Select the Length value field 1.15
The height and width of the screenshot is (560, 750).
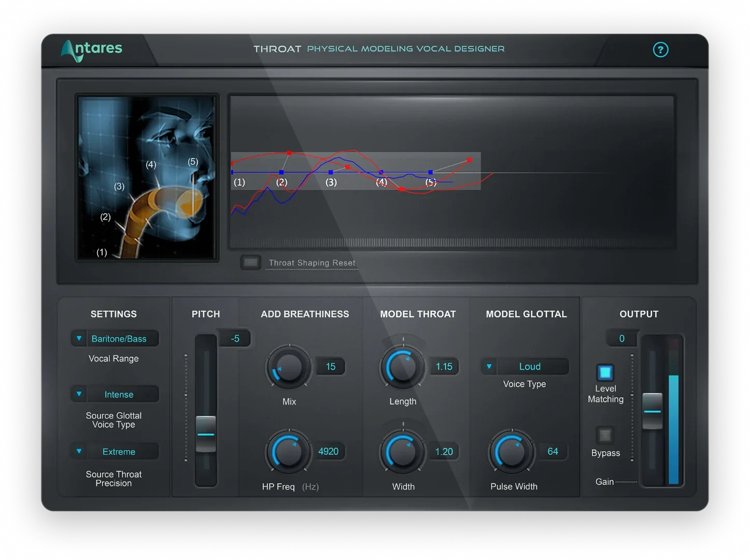tap(444, 367)
